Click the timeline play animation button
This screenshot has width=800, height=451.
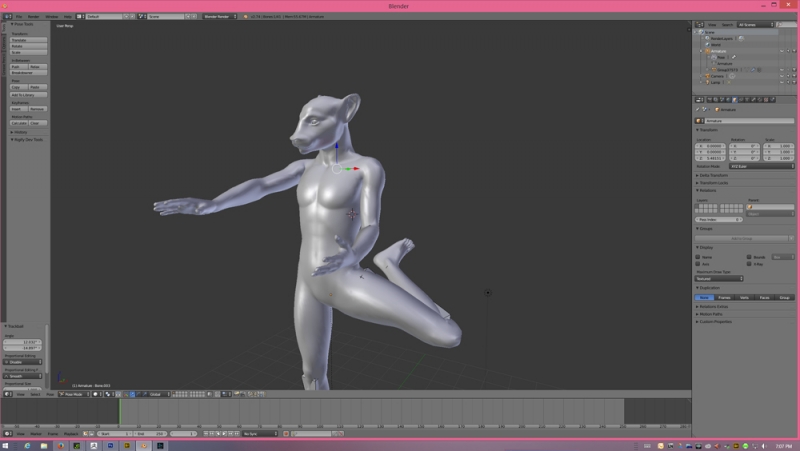(x=222, y=434)
